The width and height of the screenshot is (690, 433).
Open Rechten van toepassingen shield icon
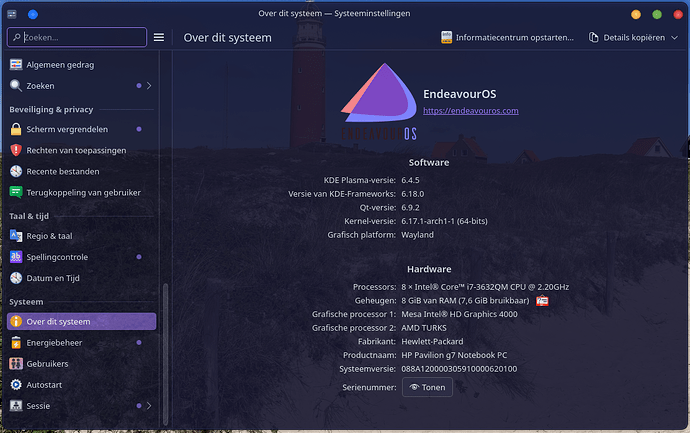click(16, 150)
